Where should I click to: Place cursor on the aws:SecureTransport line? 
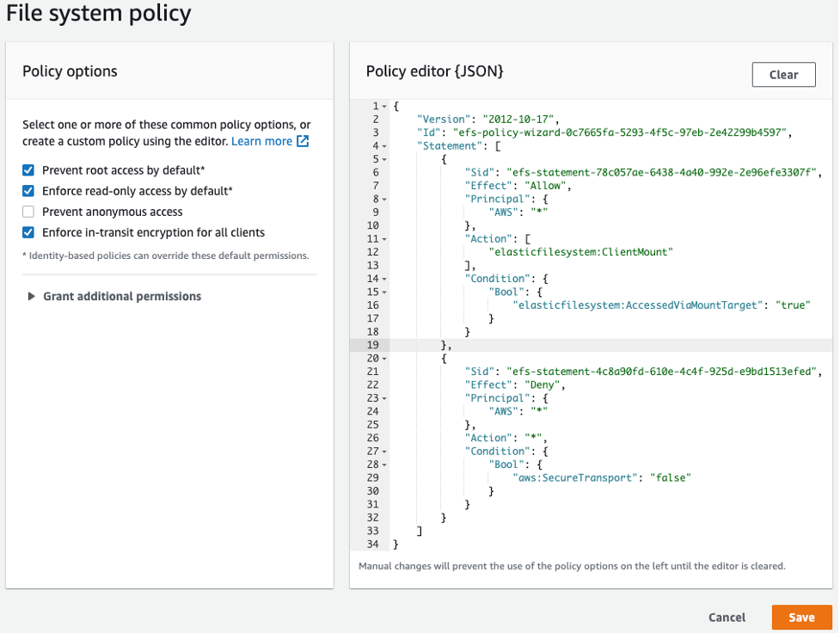[x=602, y=478]
